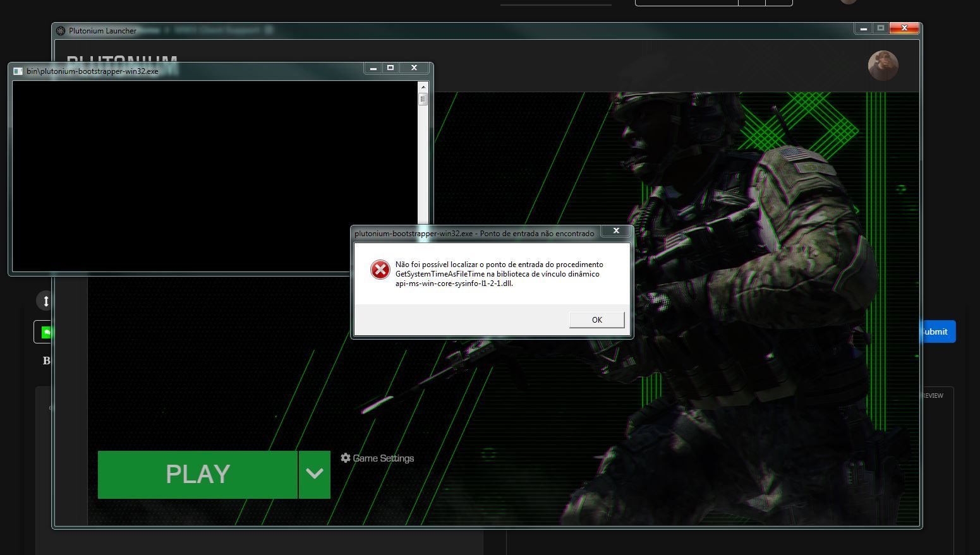Click the up-down arrow icon in background page

point(45,301)
